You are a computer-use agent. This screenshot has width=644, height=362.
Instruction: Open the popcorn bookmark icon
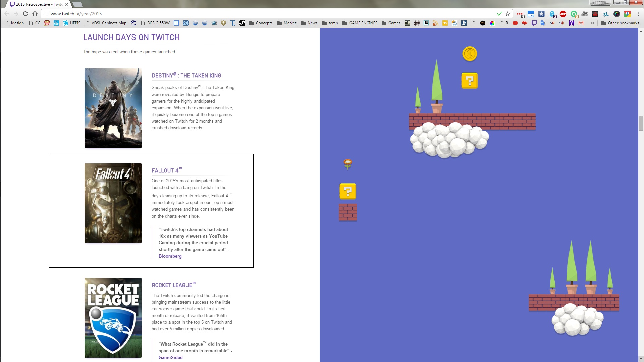tap(47, 23)
